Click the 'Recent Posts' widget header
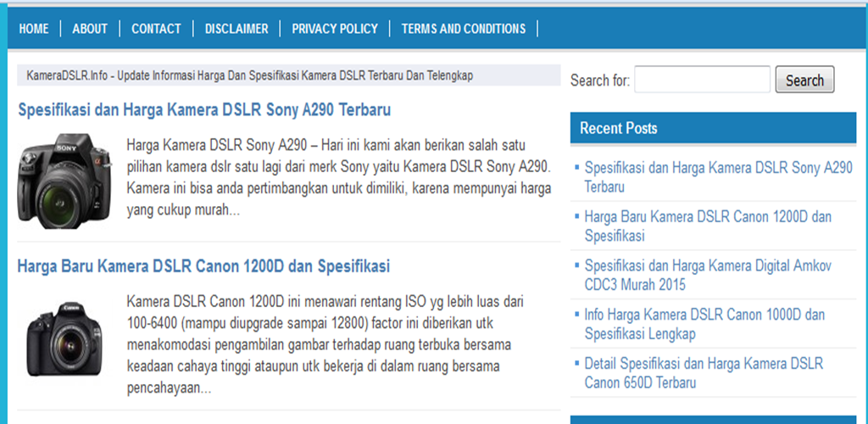Viewport: 868px width, 424px height. click(713, 128)
